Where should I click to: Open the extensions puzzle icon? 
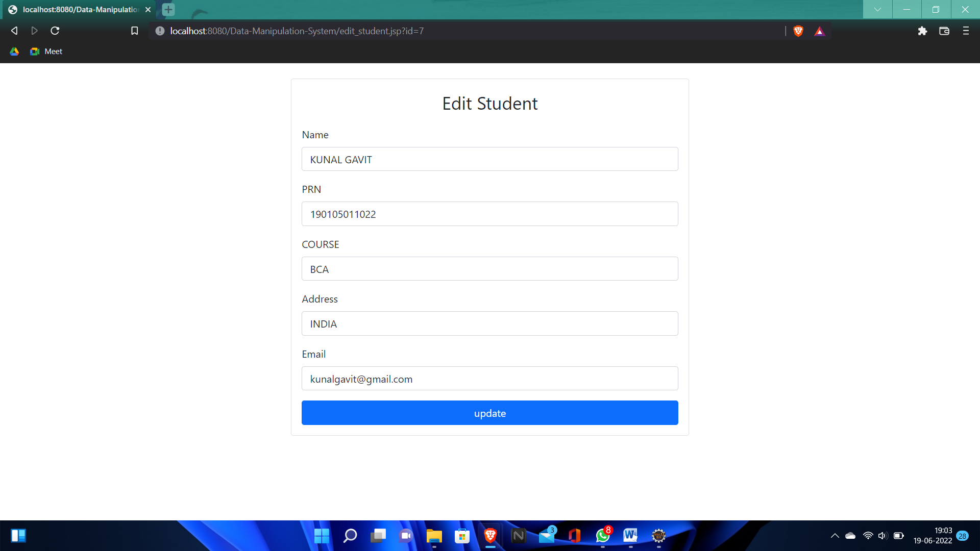coord(922,31)
